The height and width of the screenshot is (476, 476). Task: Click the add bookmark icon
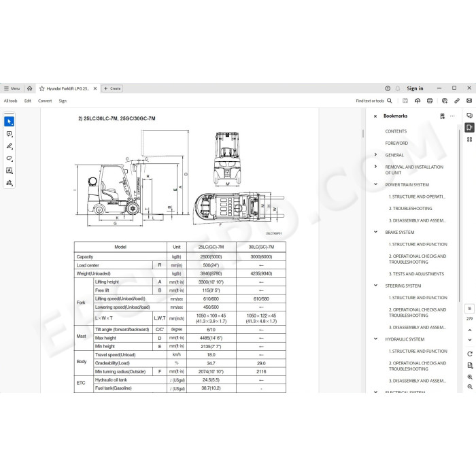(442, 116)
